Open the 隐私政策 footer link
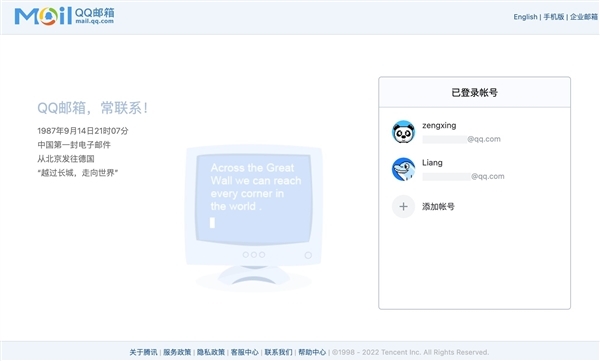 click(x=210, y=352)
